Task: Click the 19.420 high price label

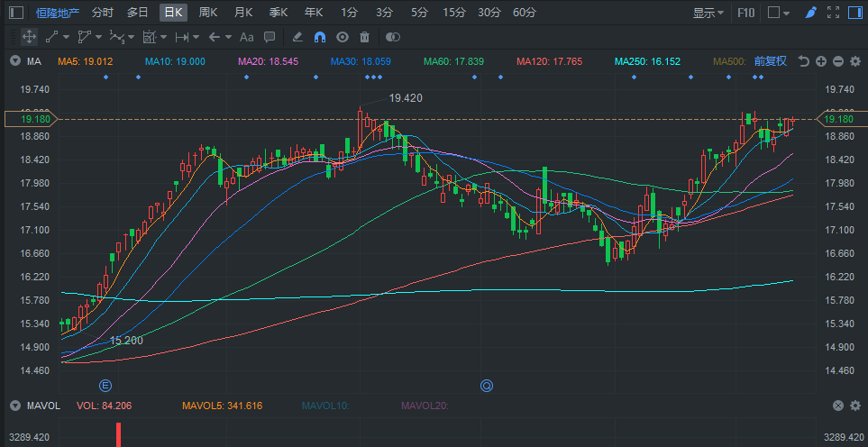Action: 406,98
